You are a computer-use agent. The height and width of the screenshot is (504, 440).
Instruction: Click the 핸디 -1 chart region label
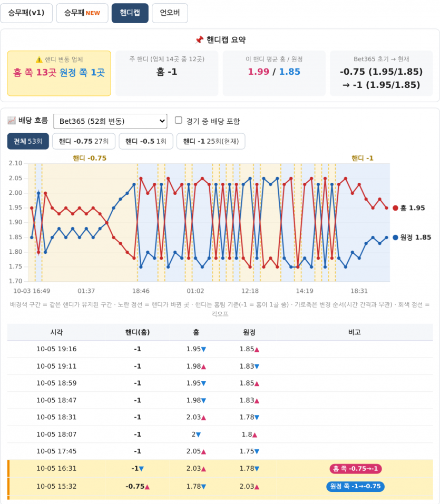coord(362,158)
